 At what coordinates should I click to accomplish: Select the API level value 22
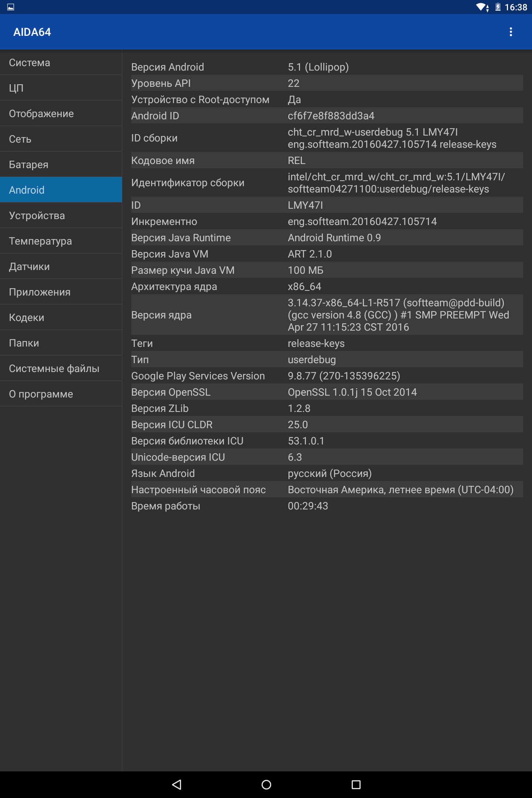point(293,83)
